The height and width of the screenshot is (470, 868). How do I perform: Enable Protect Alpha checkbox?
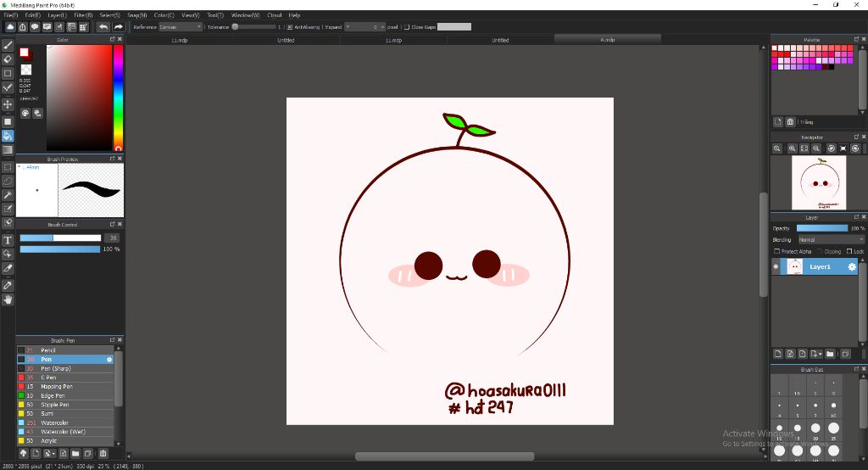(x=776, y=251)
